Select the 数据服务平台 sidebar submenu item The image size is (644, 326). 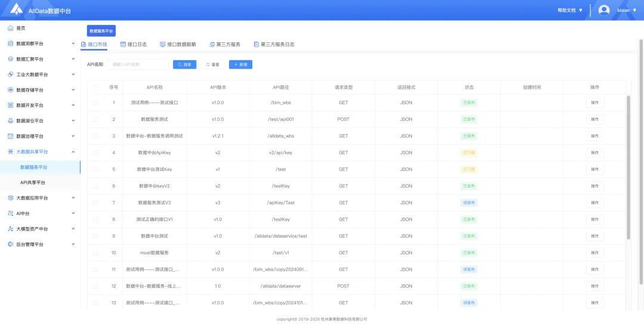(41, 167)
